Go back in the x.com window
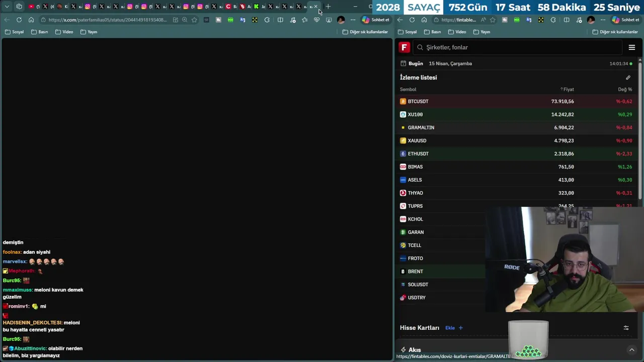This screenshot has height=362, width=644. coord(7,20)
